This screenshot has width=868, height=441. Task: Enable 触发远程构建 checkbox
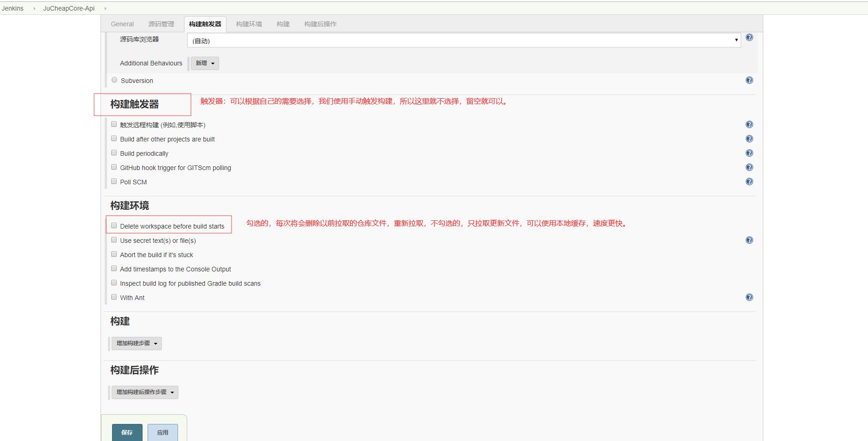[x=114, y=124]
